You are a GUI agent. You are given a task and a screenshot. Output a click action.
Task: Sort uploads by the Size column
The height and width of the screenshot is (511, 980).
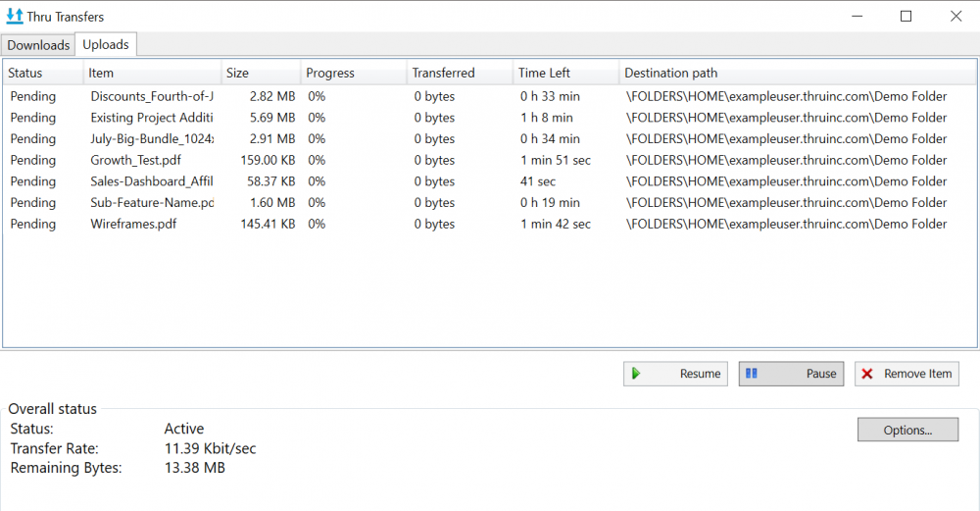237,73
